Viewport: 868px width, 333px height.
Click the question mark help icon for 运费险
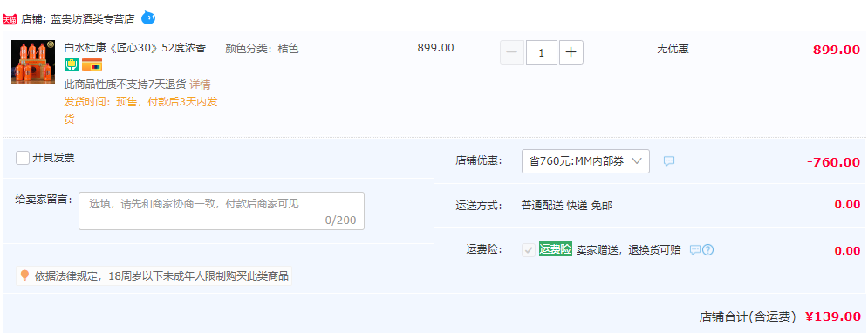pos(707,250)
